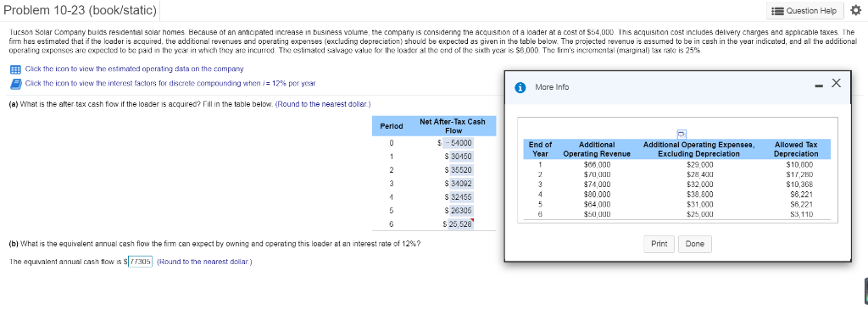Viewport: 868px width, 309px height.
Task: Click the $29,000 expenses cell
Action: [699, 164]
